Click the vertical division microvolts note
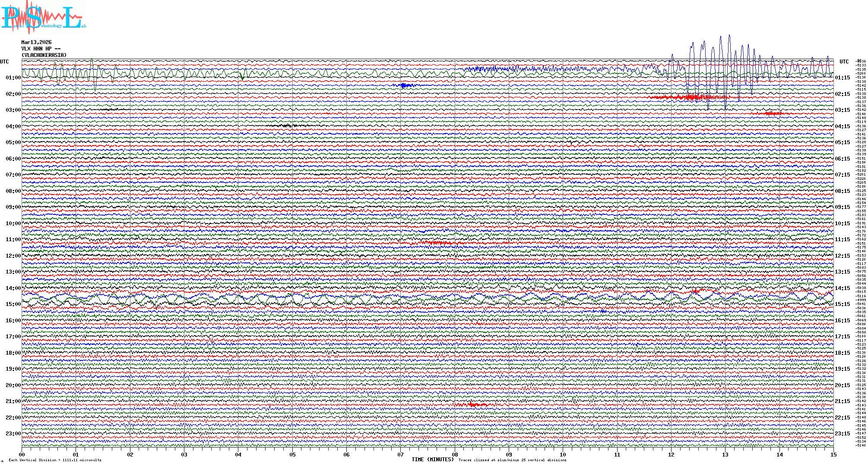 [55, 460]
